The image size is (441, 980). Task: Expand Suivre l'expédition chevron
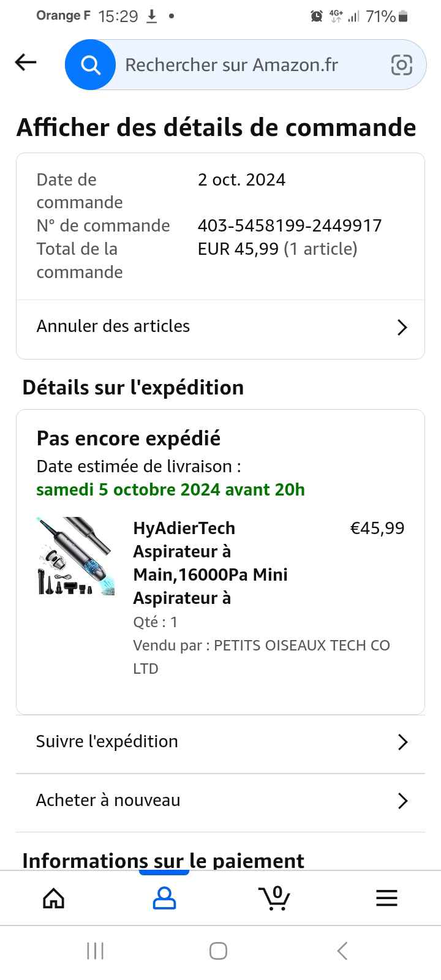402,742
